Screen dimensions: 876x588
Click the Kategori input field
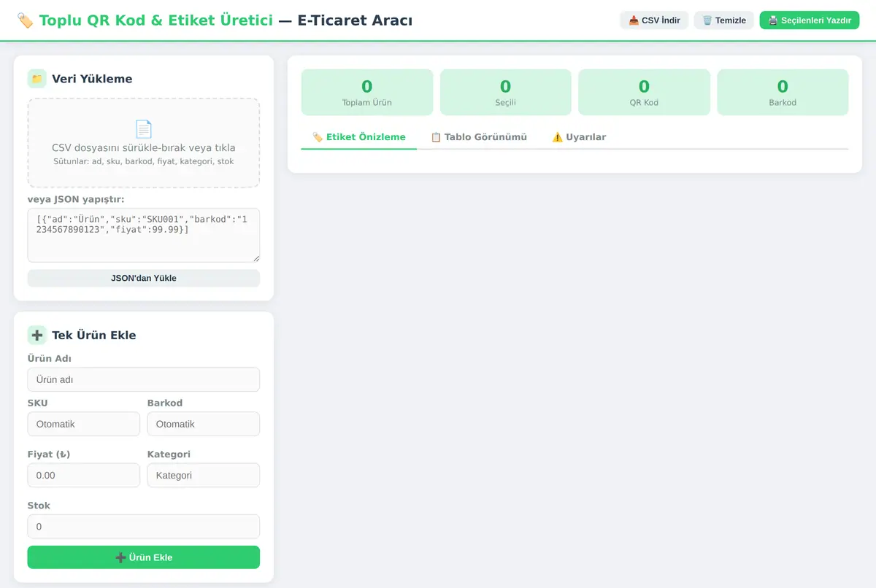pyautogui.click(x=204, y=475)
